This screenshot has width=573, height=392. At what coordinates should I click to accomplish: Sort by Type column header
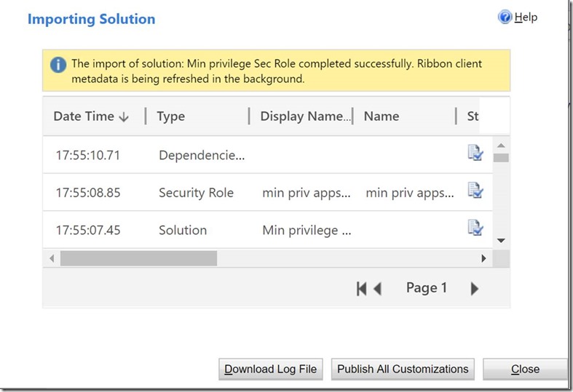(171, 116)
